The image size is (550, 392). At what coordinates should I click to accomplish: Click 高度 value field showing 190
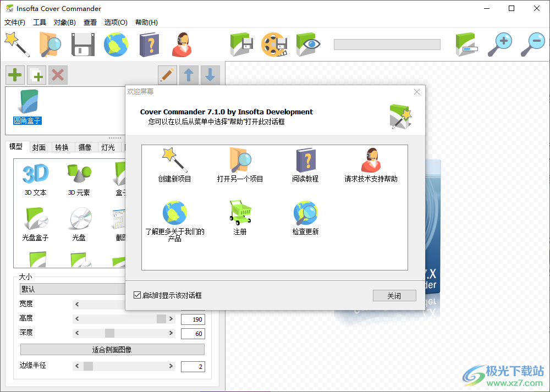coord(193,319)
